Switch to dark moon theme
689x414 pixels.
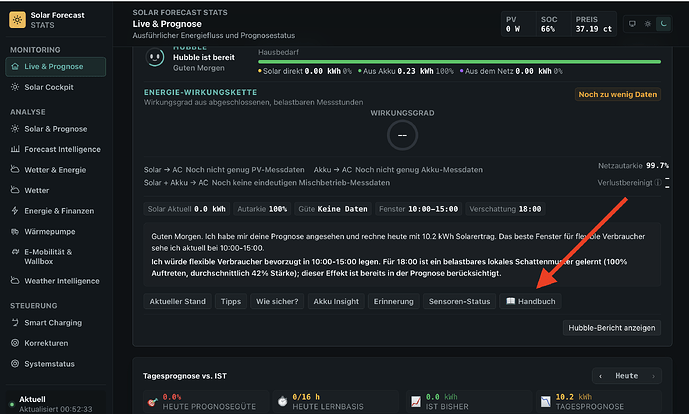tap(664, 24)
